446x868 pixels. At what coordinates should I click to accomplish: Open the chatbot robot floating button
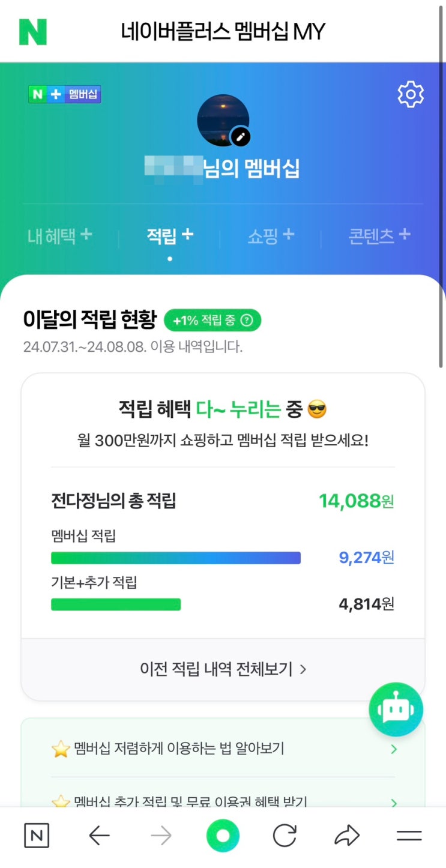coord(396,710)
